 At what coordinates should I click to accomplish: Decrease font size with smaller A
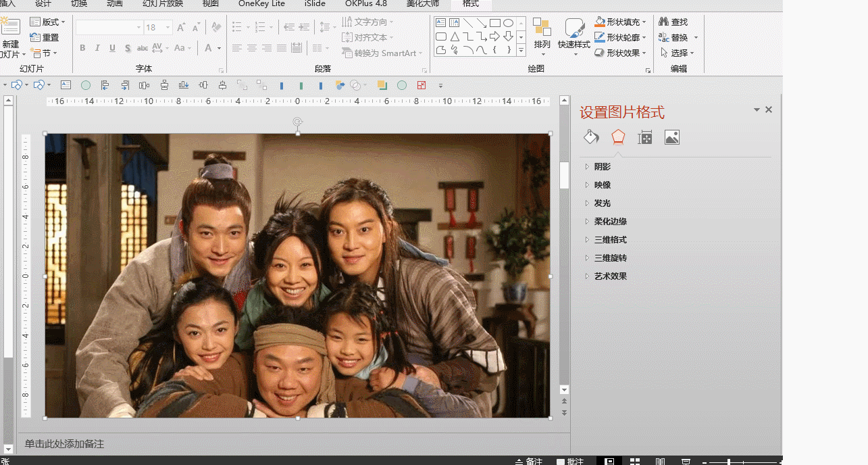pyautogui.click(x=196, y=28)
